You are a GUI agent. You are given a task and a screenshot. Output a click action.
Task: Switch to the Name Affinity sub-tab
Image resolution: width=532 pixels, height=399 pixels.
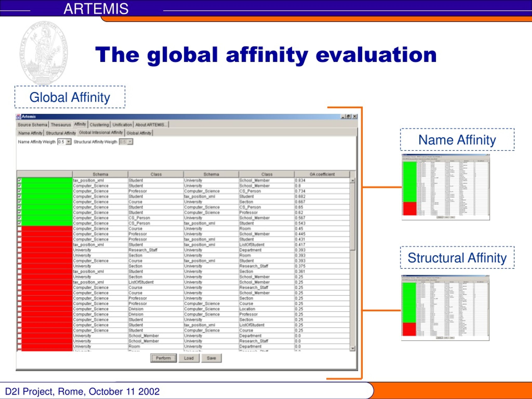pos(30,133)
